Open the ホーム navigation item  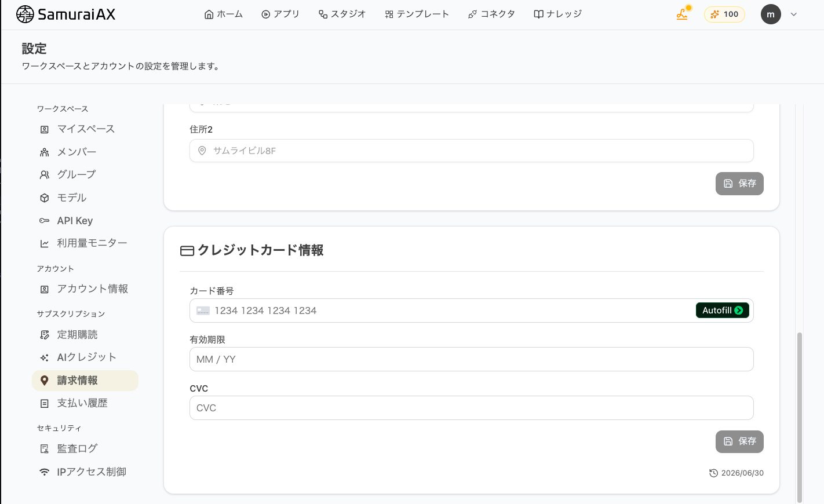click(x=224, y=14)
